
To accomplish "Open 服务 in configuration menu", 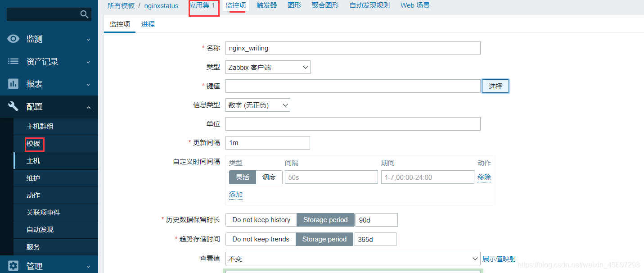I will pos(33,247).
